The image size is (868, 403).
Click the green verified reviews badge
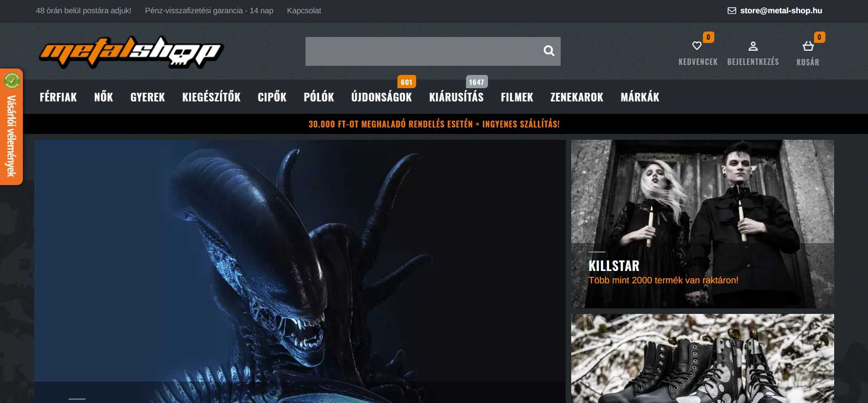tap(12, 81)
